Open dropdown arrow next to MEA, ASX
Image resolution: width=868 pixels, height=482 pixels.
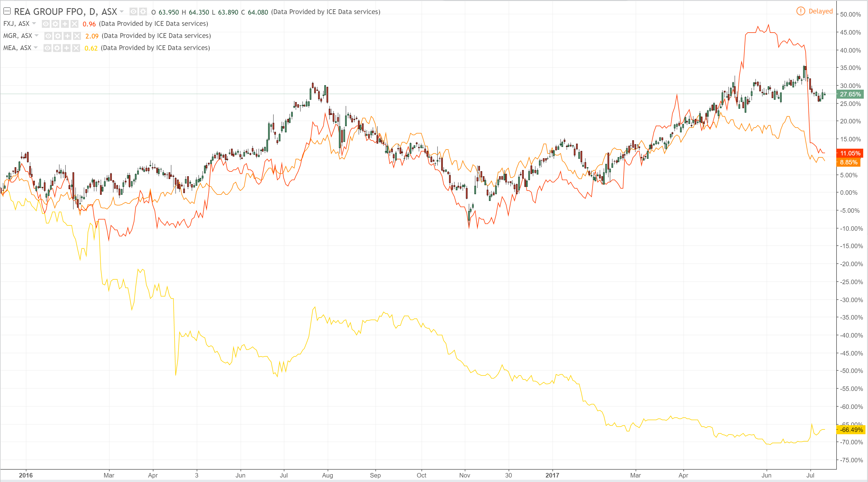[36, 47]
